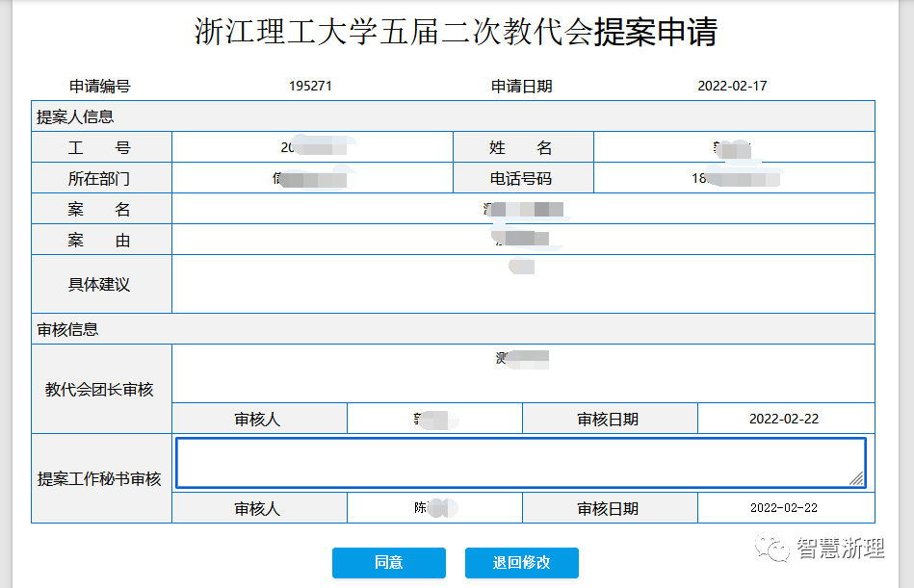The width and height of the screenshot is (914, 588).
Task: Click the 案名 row label
Action: tap(99, 210)
